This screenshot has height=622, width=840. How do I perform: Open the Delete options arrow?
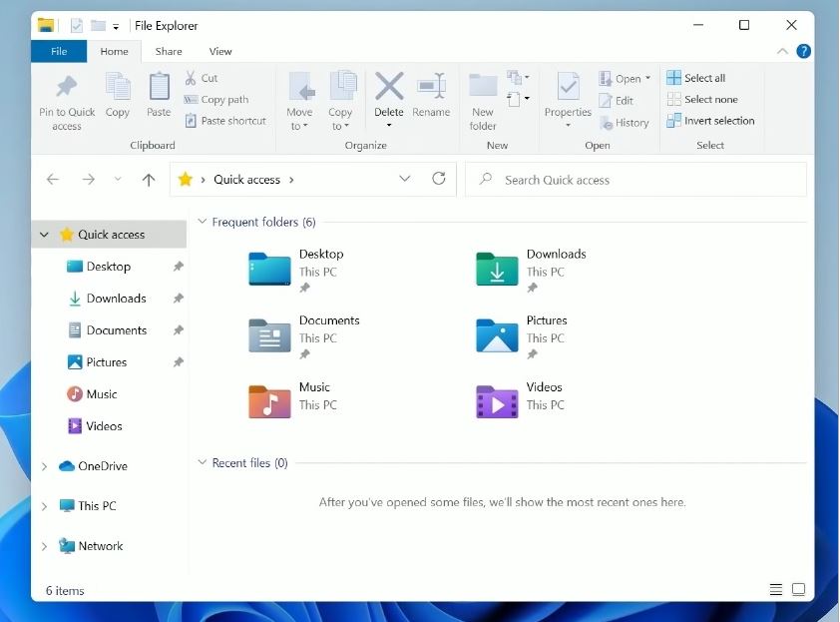click(389, 125)
